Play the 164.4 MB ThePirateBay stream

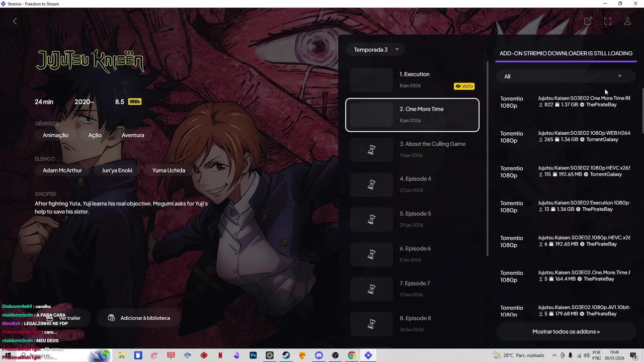tap(566, 276)
